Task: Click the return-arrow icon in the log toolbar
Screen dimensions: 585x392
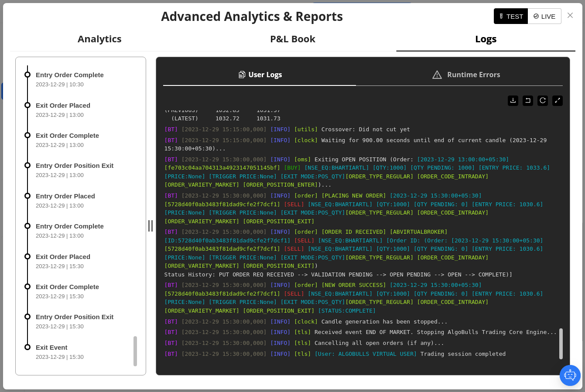Action: pos(528,101)
